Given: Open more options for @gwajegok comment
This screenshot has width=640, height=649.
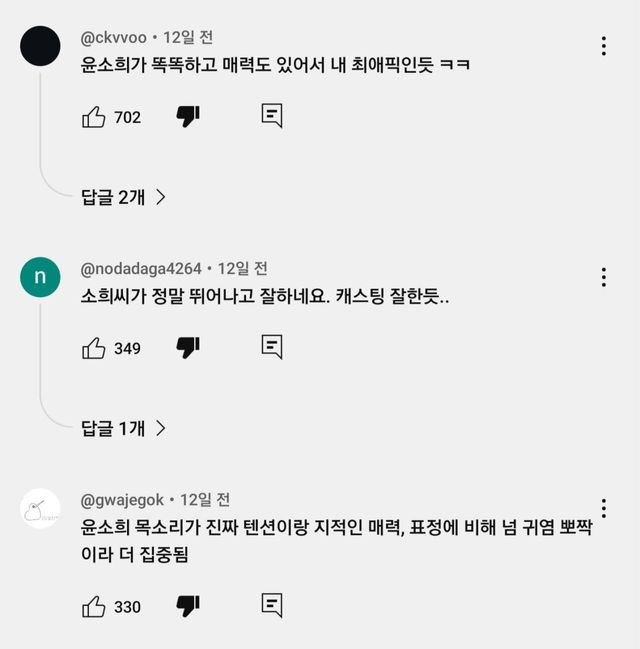Looking at the screenshot, I should coord(604,508).
